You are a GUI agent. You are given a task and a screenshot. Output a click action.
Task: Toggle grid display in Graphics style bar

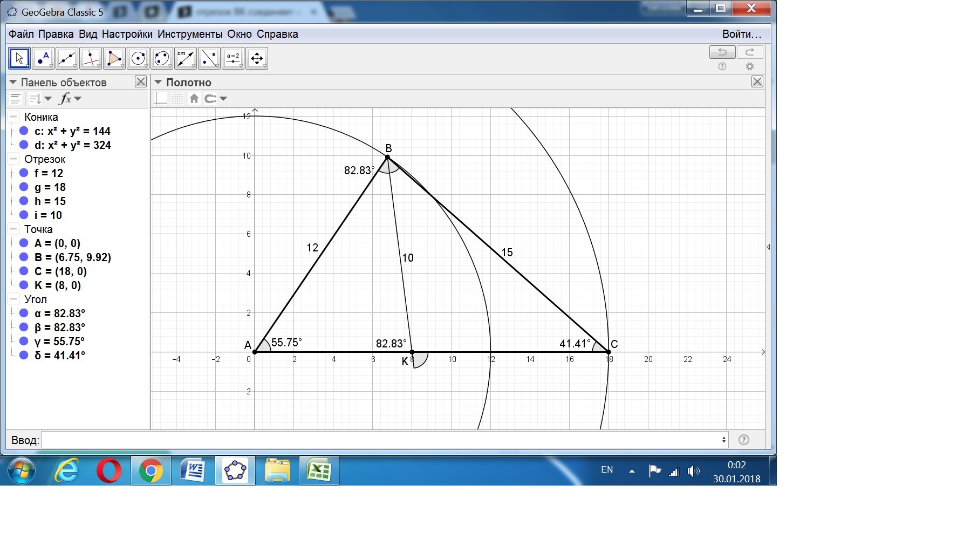tap(177, 98)
